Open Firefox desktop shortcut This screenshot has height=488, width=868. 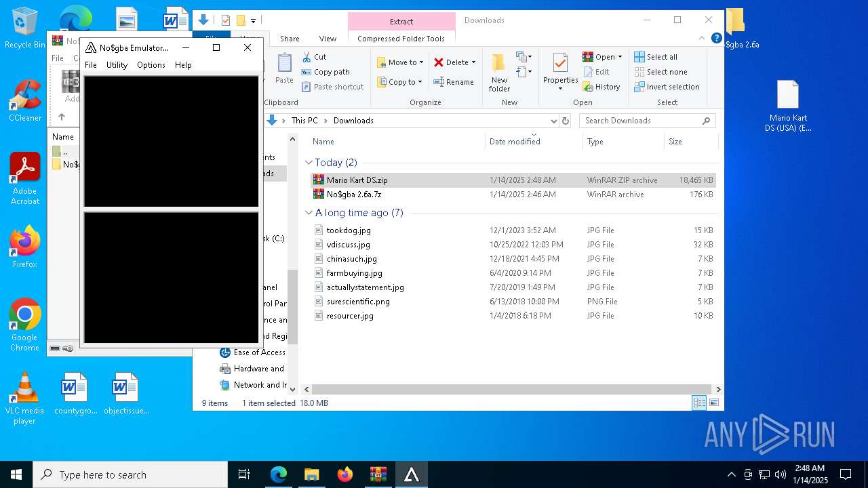click(25, 247)
